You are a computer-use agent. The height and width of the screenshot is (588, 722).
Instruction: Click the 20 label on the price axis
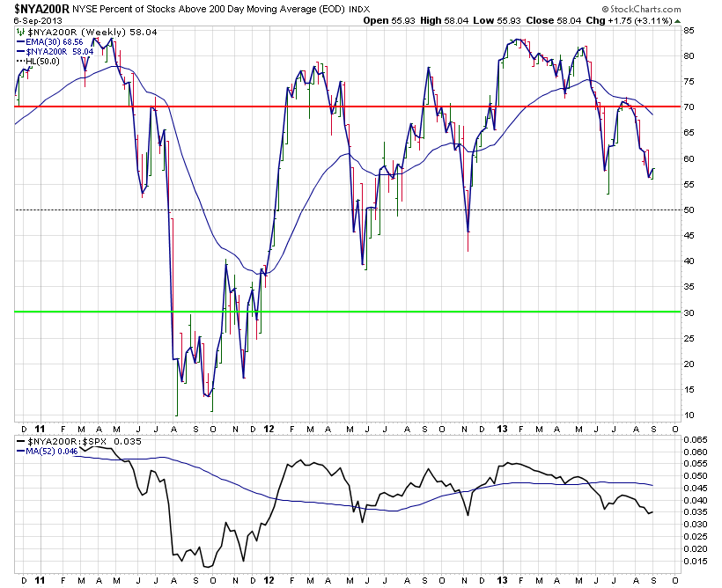[x=689, y=364]
